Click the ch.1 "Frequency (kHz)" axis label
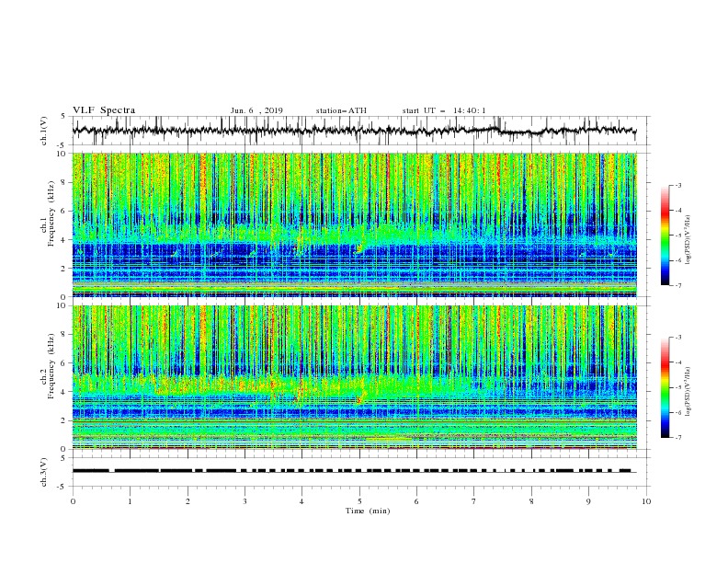Viewport: 728px width, 563px height. click(51, 213)
